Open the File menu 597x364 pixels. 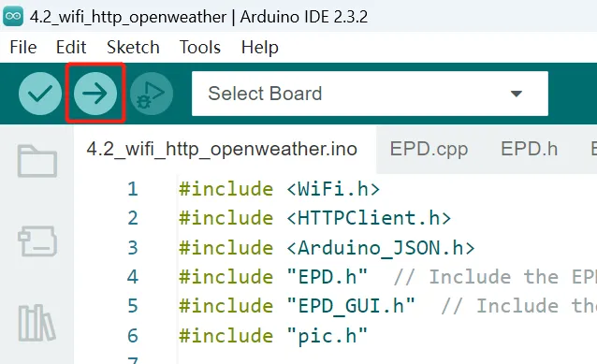23,48
